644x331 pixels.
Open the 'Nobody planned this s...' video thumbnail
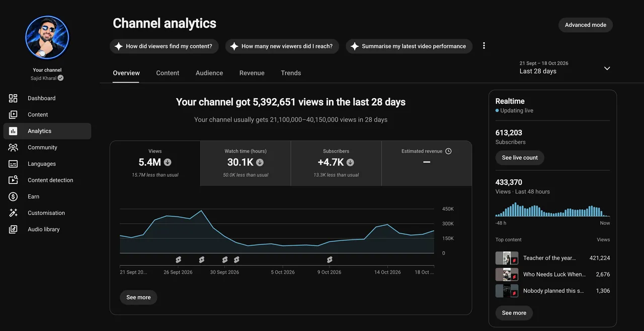click(x=507, y=291)
